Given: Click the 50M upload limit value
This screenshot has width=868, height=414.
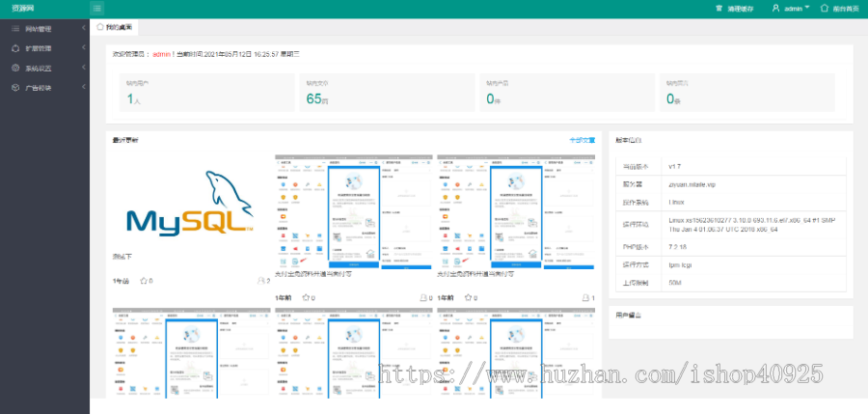Looking at the screenshot, I should 675,283.
